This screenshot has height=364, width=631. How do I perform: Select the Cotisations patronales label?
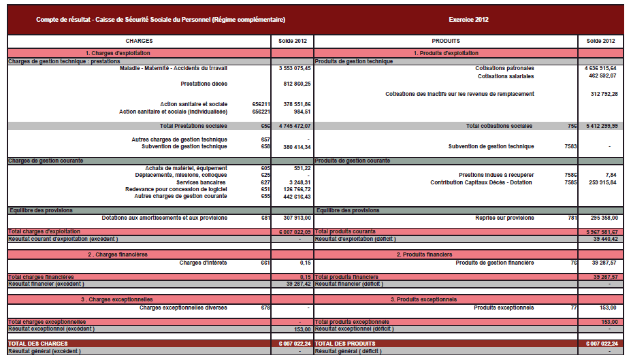click(x=504, y=69)
